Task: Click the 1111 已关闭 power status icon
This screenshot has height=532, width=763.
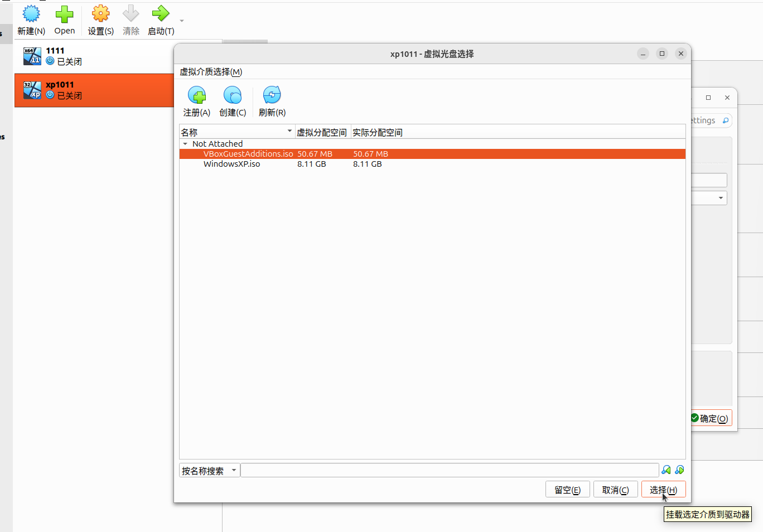Action: [50, 61]
